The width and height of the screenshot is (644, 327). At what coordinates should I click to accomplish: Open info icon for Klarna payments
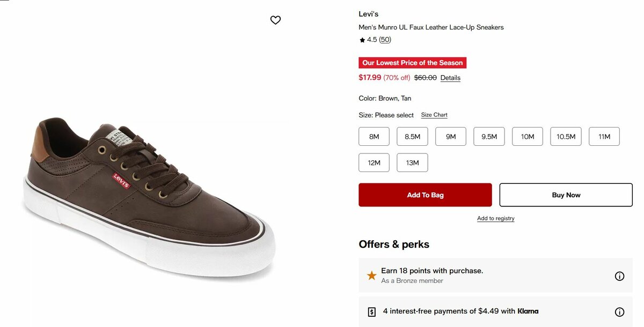[619, 312]
